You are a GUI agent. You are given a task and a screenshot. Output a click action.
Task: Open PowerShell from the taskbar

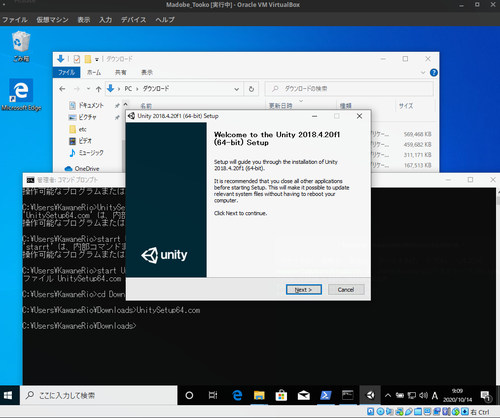click(325, 395)
